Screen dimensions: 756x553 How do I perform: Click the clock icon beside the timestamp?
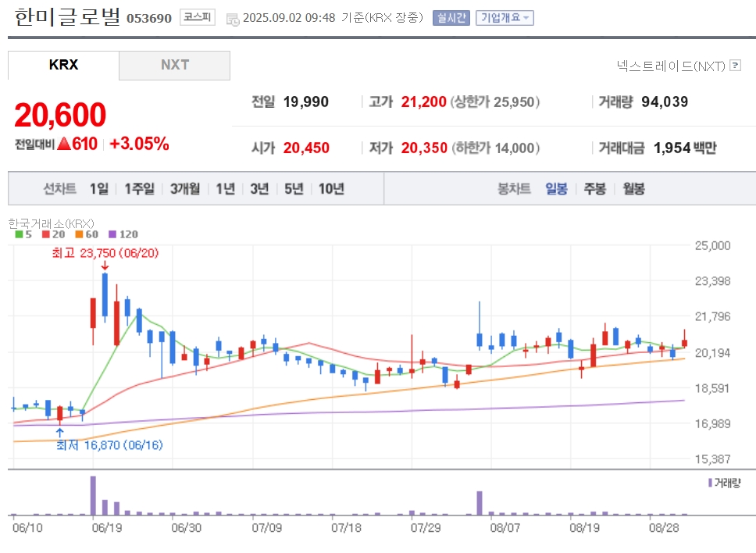click(x=233, y=20)
